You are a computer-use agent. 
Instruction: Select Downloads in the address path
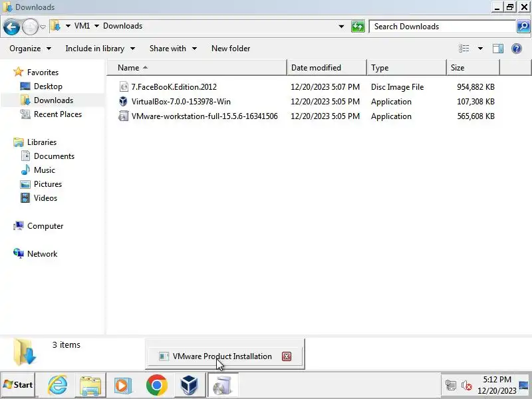tap(122, 26)
